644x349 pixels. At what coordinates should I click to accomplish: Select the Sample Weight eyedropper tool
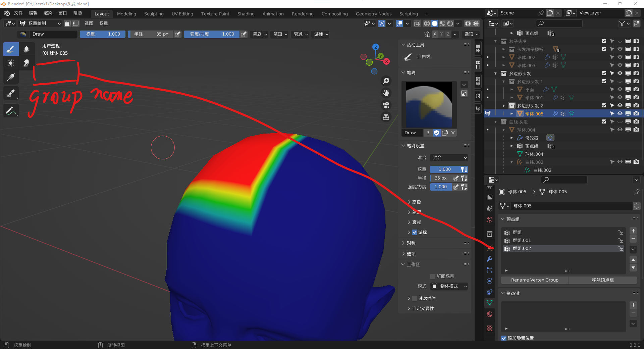[x=11, y=93]
